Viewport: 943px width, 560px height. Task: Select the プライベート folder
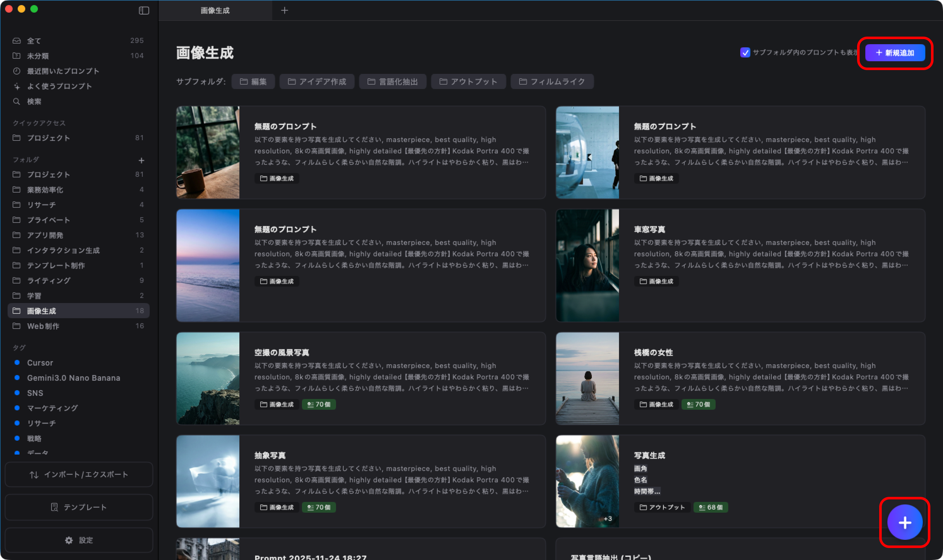[x=79, y=220]
